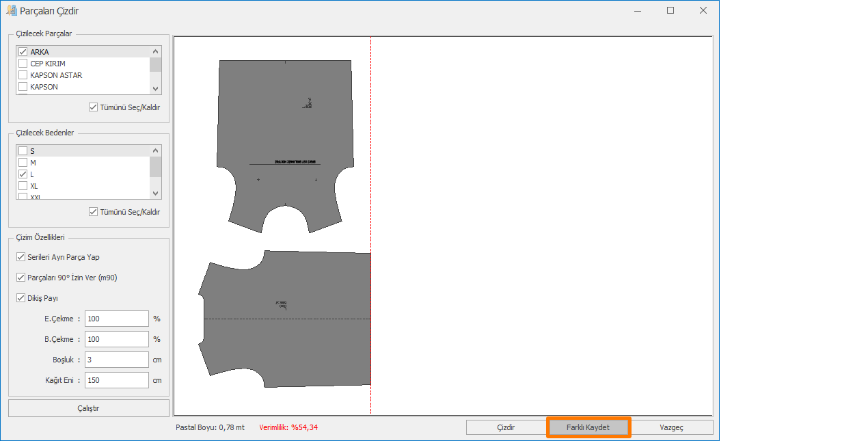Tick the size M checkbox
The image size is (868, 441).
(23, 163)
